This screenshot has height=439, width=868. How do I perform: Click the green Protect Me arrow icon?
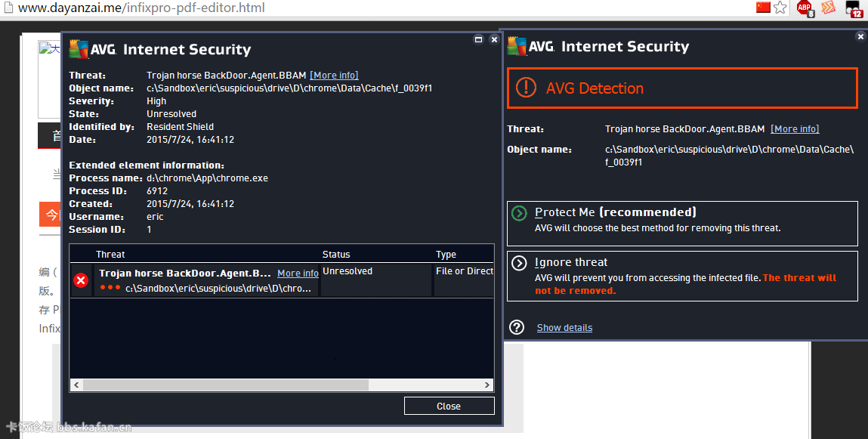point(519,213)
